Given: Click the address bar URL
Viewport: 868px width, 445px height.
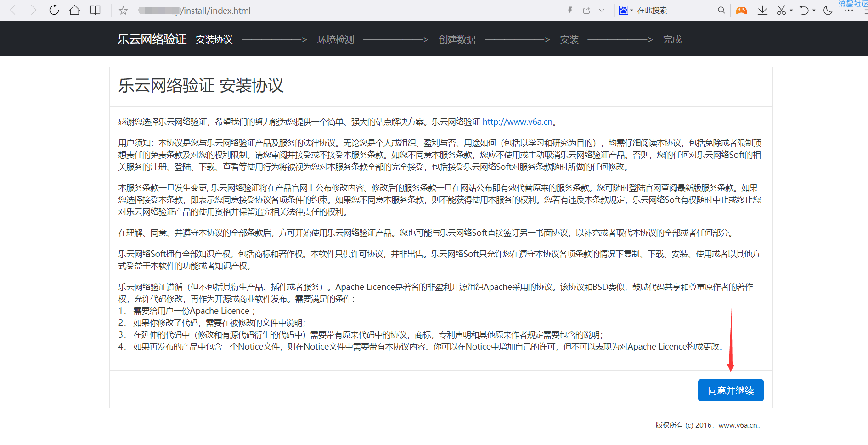Looking at the screenshot, I should pyautogui.click(x=195, y=11).
